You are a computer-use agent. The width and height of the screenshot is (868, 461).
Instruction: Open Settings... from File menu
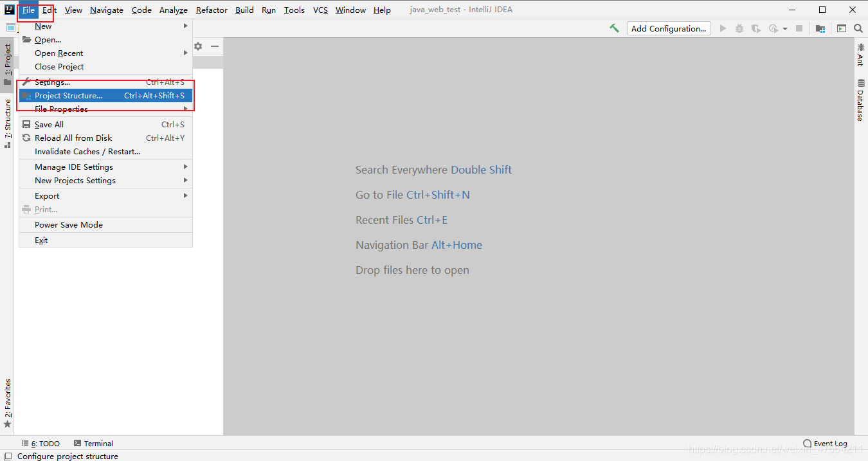tap(105, 82)
